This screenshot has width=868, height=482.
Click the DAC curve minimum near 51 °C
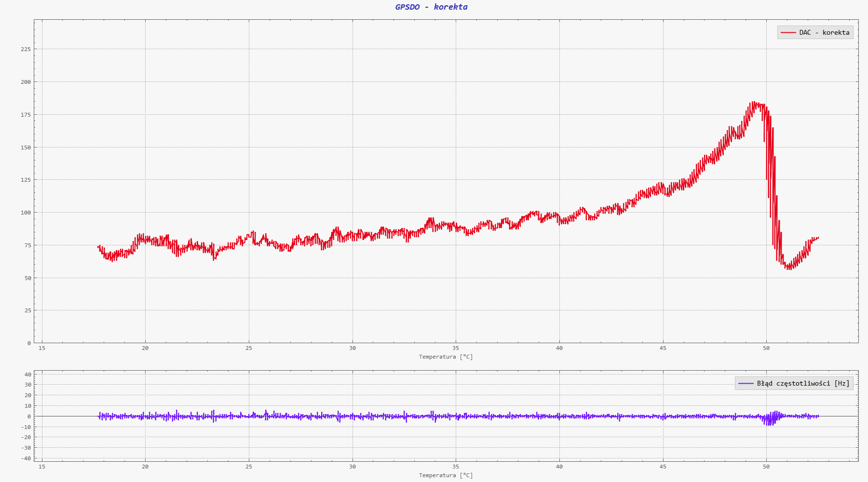[789, 268]
